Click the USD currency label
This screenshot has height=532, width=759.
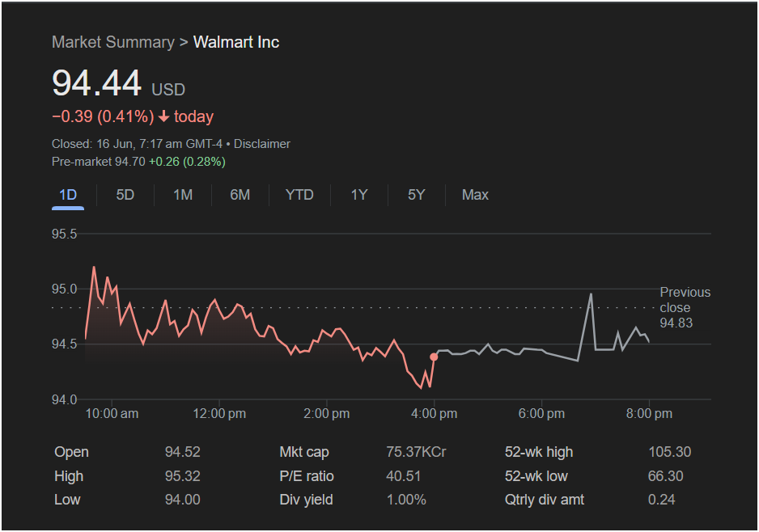(x=168, y=90)
